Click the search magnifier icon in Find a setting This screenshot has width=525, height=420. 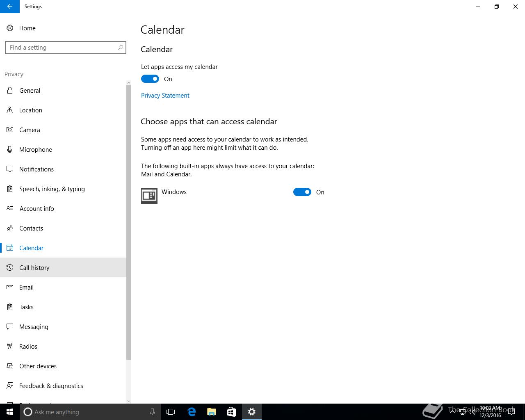[x=121, y=48]
